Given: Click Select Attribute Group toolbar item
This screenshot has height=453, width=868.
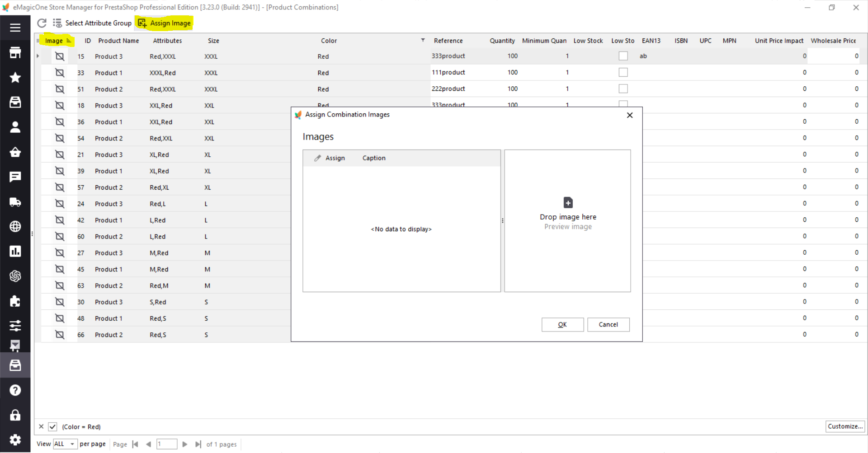Looking at the screenshot, I should click(x=92, y=23).
